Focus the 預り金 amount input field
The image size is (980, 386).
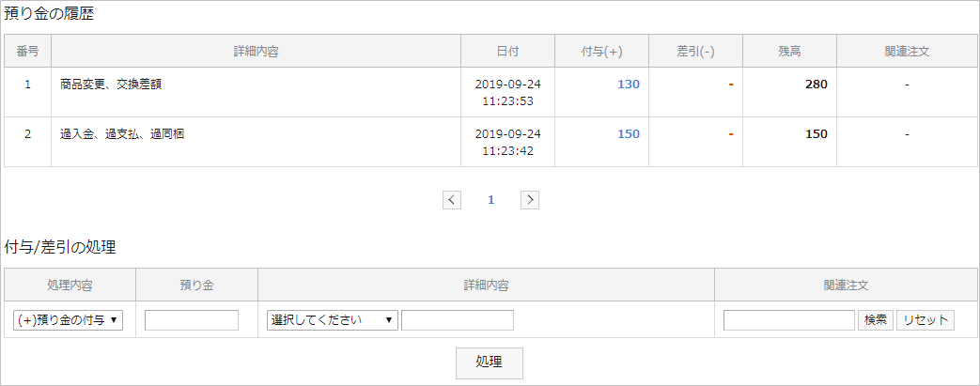coord(192,320)
